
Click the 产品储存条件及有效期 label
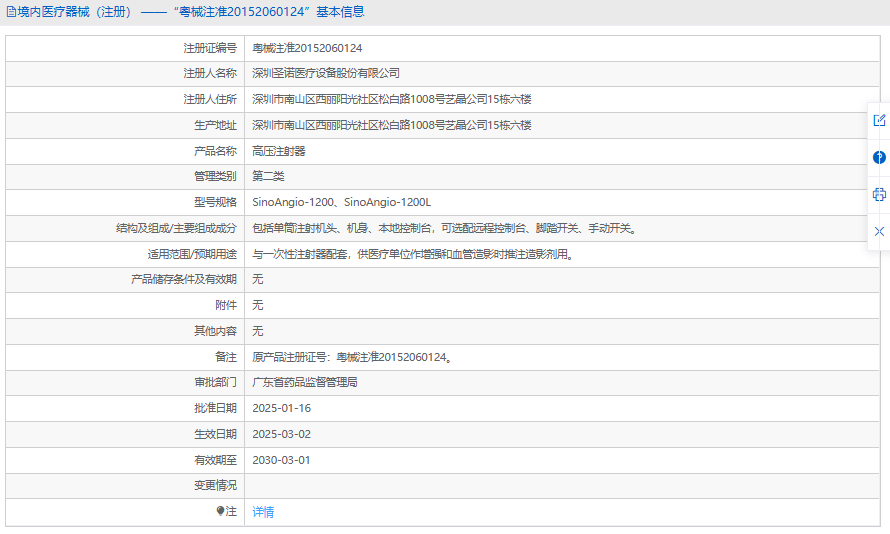coord(184,279)
